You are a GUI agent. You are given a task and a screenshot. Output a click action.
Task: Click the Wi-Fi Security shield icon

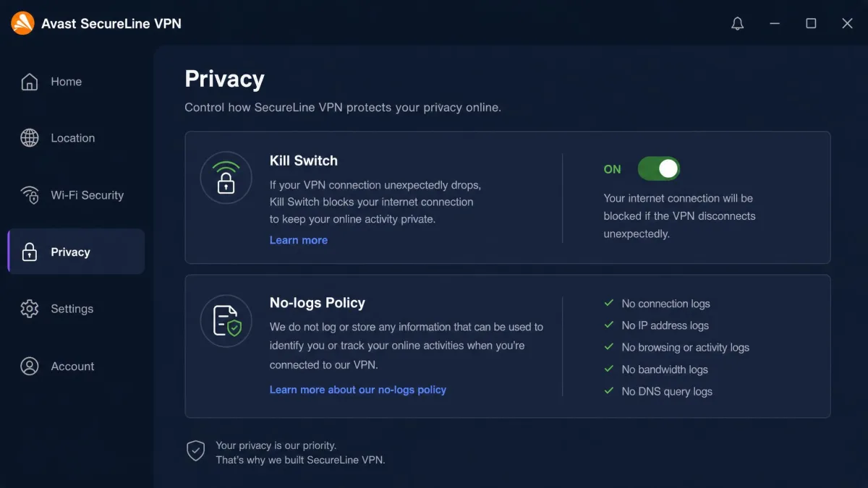[30, 195]
